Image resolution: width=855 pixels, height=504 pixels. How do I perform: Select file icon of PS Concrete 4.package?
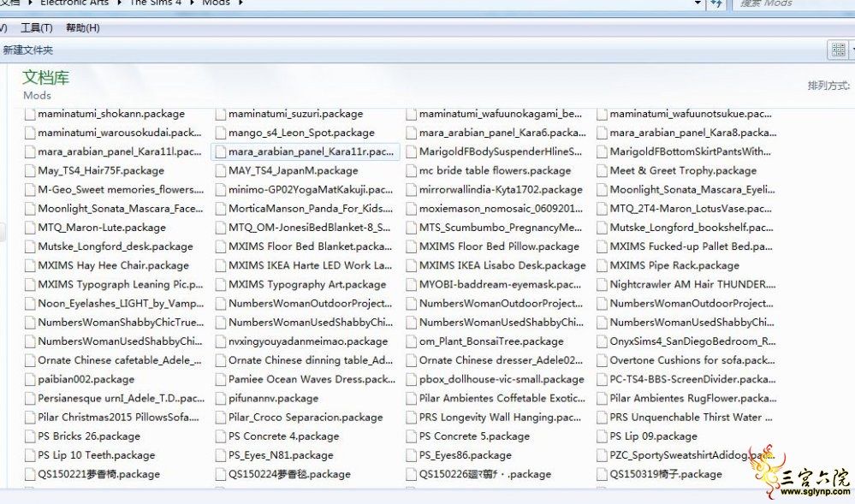coord(220,436)
